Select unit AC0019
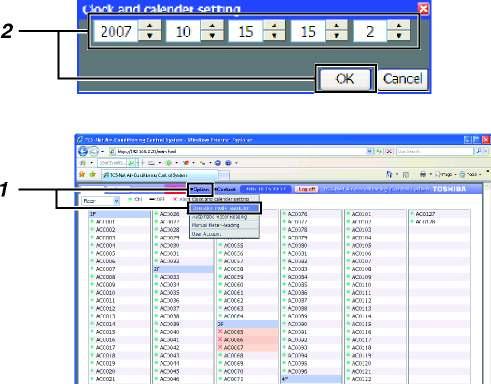The image size is (491, 384). coord(106,363)
